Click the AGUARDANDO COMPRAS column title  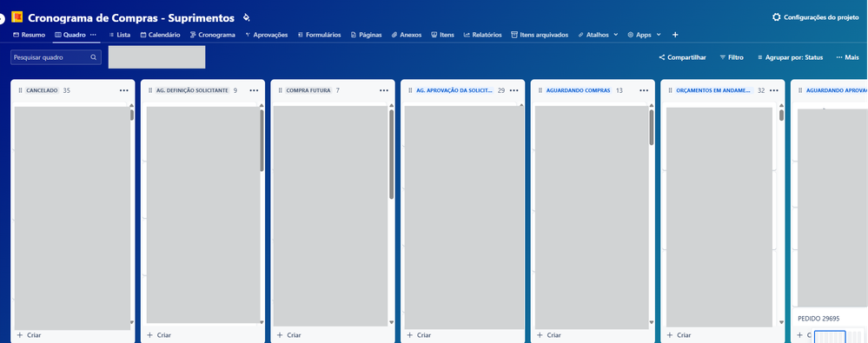point(579,90)
